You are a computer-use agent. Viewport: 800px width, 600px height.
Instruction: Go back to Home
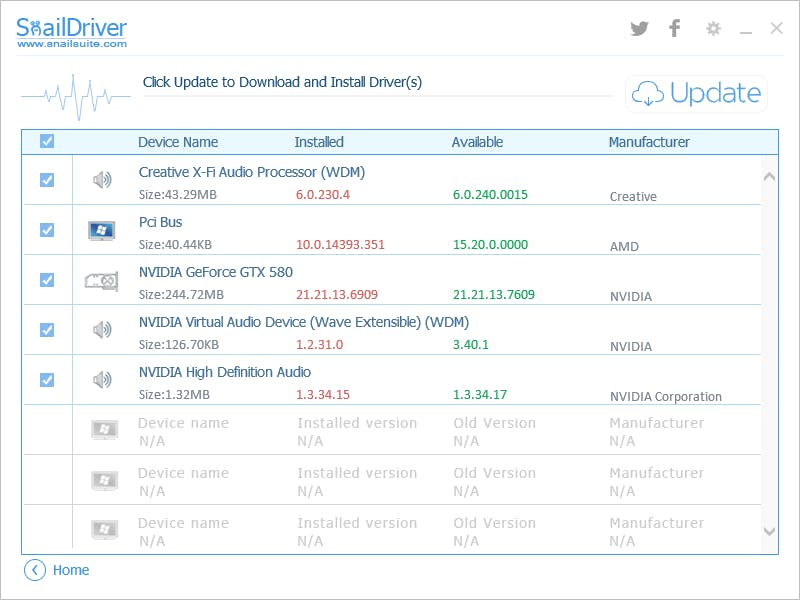click(x=71, y=570)
